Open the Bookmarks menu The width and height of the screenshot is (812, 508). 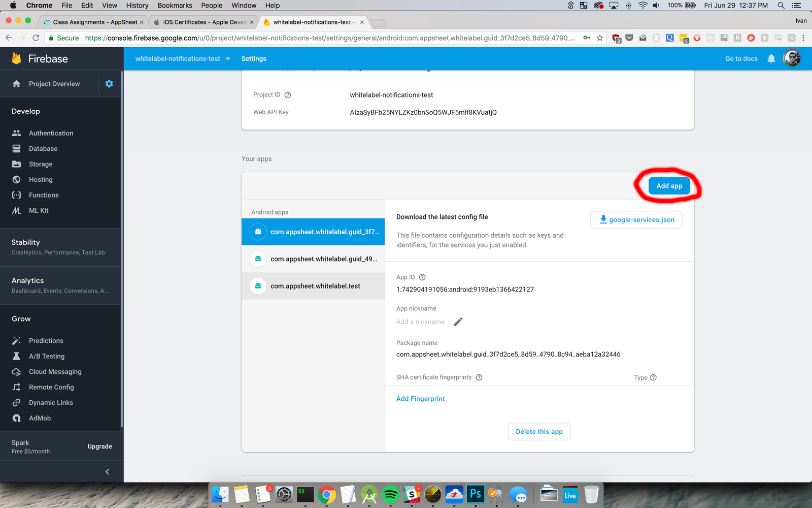[175, 5]
